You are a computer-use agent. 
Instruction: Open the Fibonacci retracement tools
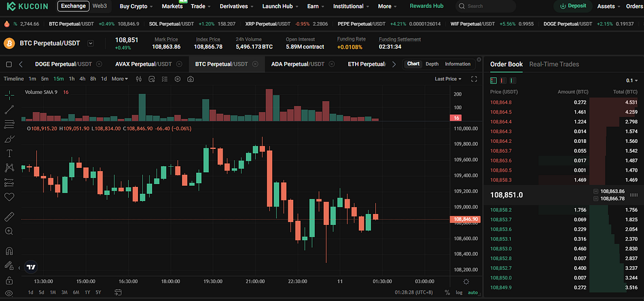pos(9,124)
